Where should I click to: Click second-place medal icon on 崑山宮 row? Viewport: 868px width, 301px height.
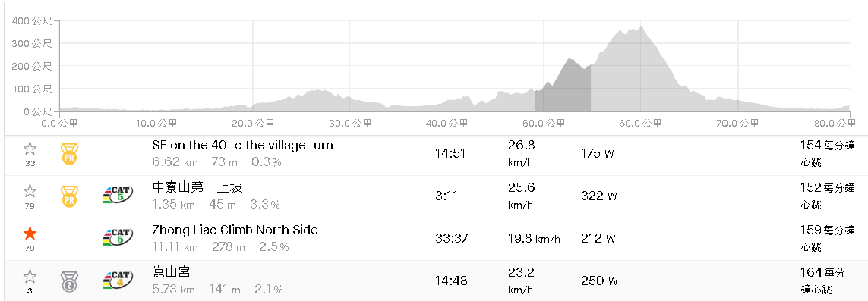click(x=69, y=282)
